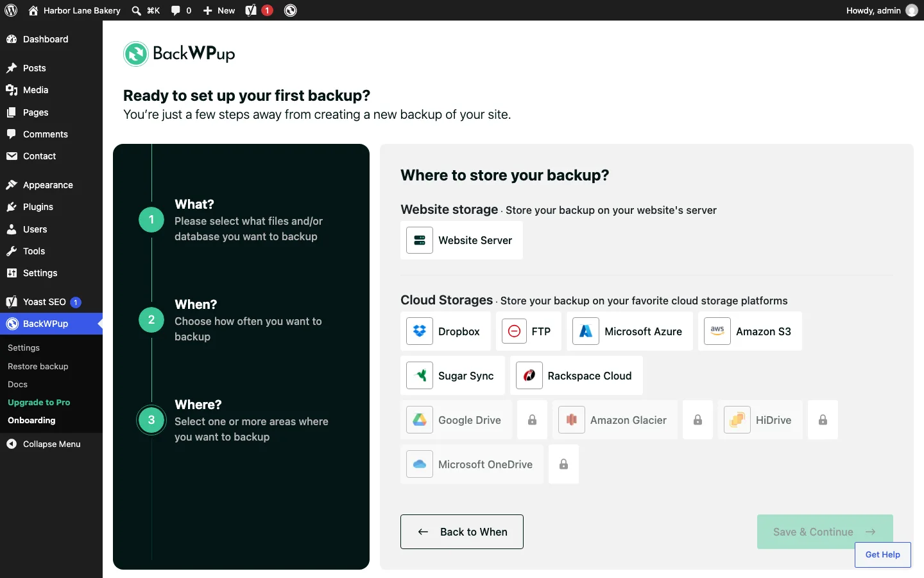Open Yoast SEO in the sidebar
Viewport: 924px width, 578px height.
click(51, 302)
